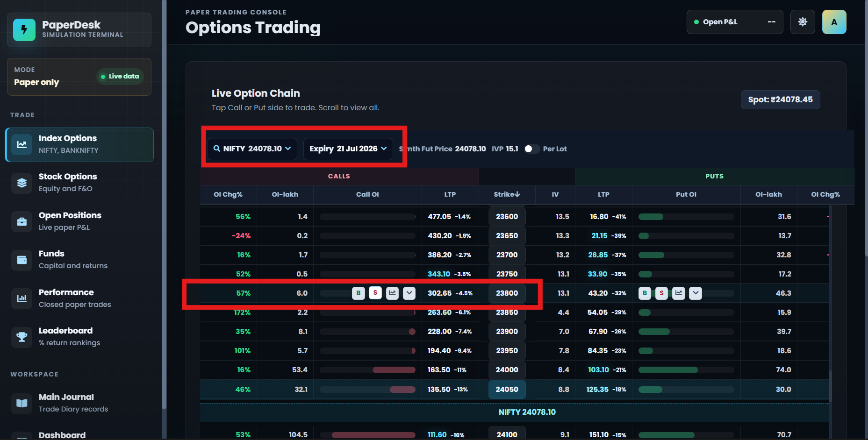This screenshot has height=440, width=868.
Task: Click the Open Positions briefcase icon
Action: point(22,221)
